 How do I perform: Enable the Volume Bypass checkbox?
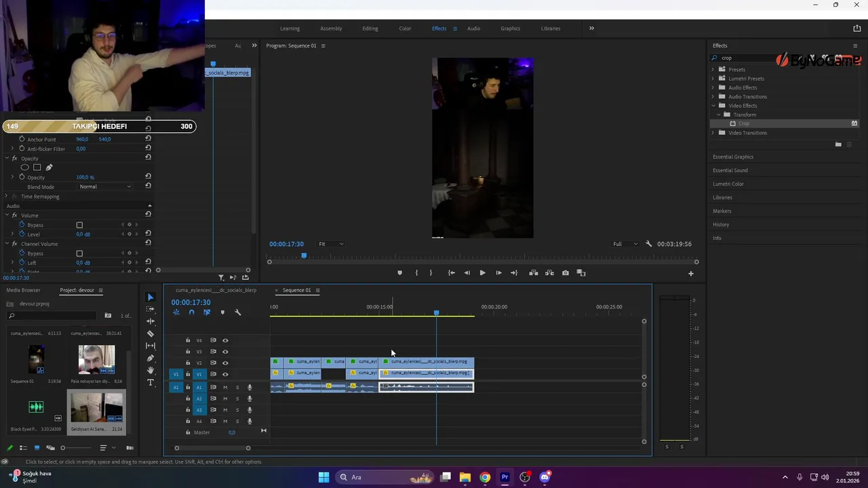[x=79, y=225]
